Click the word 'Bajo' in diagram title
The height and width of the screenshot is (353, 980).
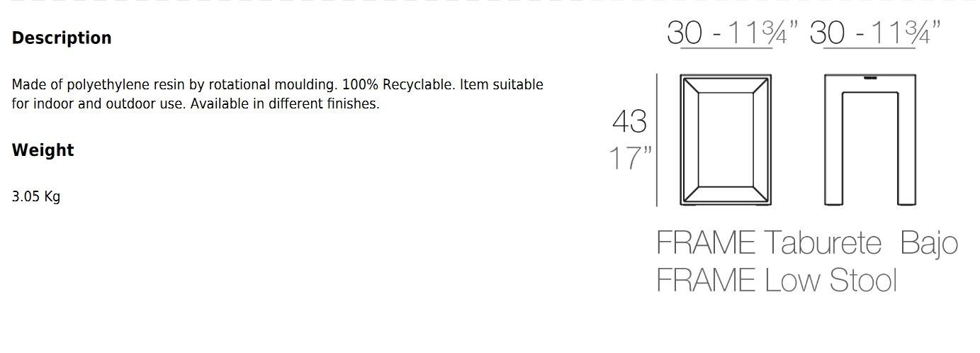point(929,244)
